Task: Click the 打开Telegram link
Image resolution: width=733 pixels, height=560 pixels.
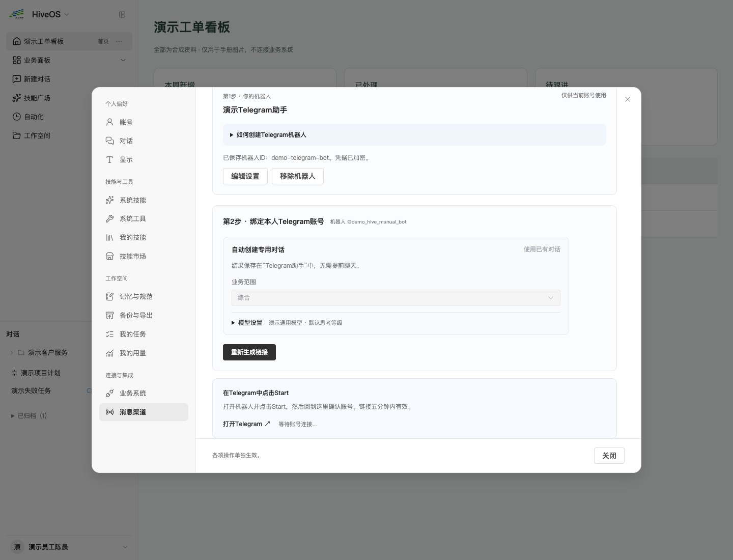Action: (x=247, y=424)
